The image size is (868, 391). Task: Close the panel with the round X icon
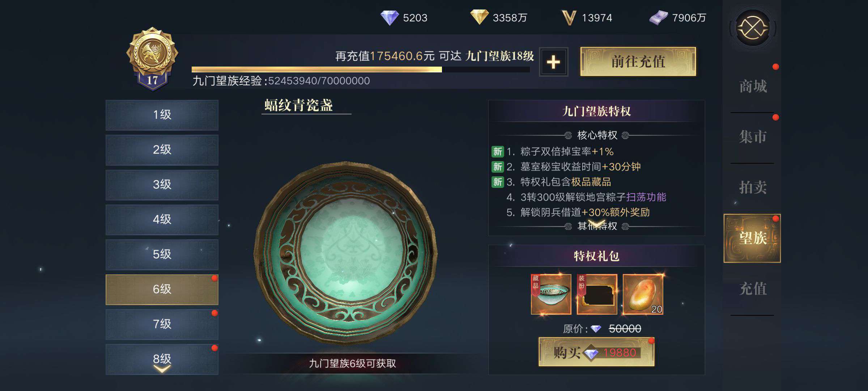(753, 28)
